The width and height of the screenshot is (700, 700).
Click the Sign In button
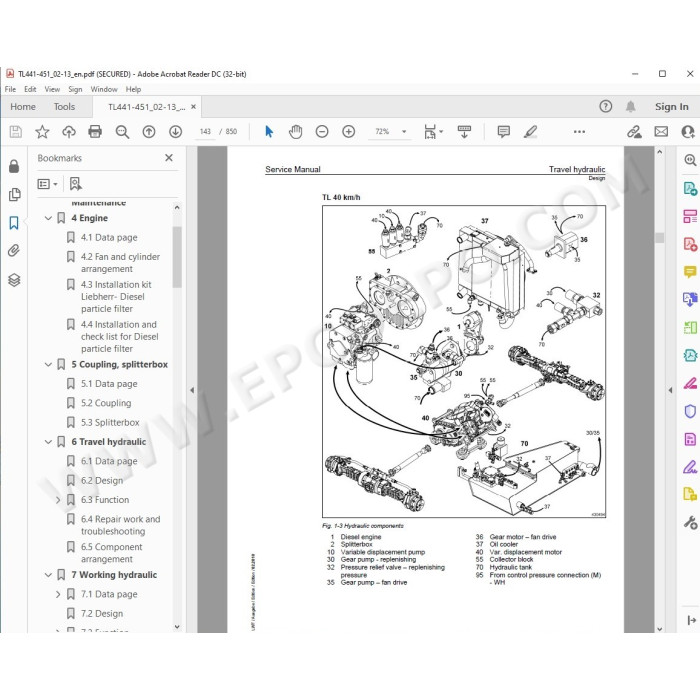click(x=671, y=107)
